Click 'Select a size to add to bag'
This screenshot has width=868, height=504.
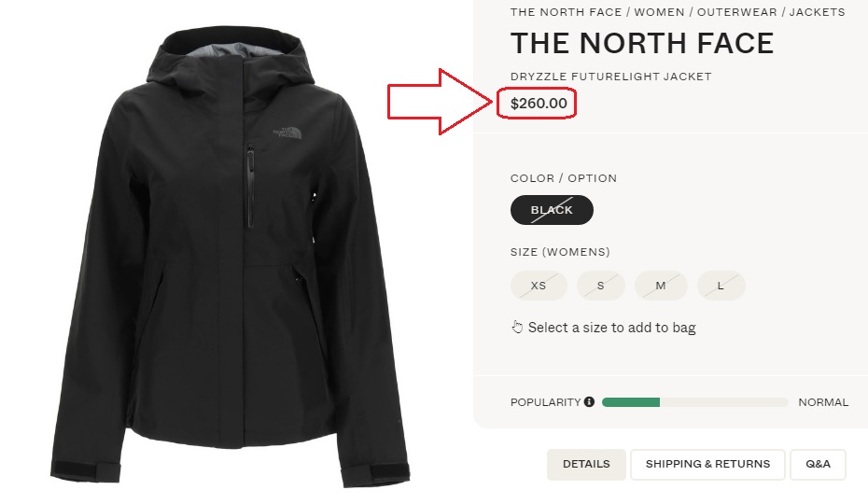[x=611, y=328]
